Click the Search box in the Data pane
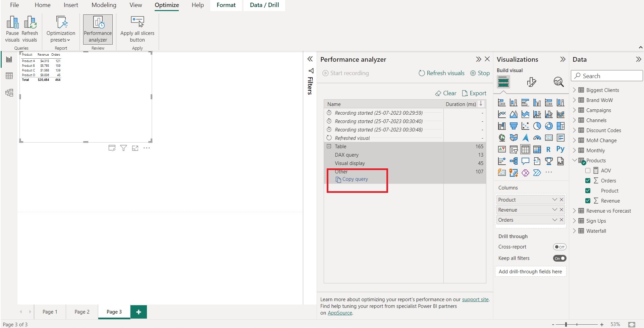 pos(606,75)
